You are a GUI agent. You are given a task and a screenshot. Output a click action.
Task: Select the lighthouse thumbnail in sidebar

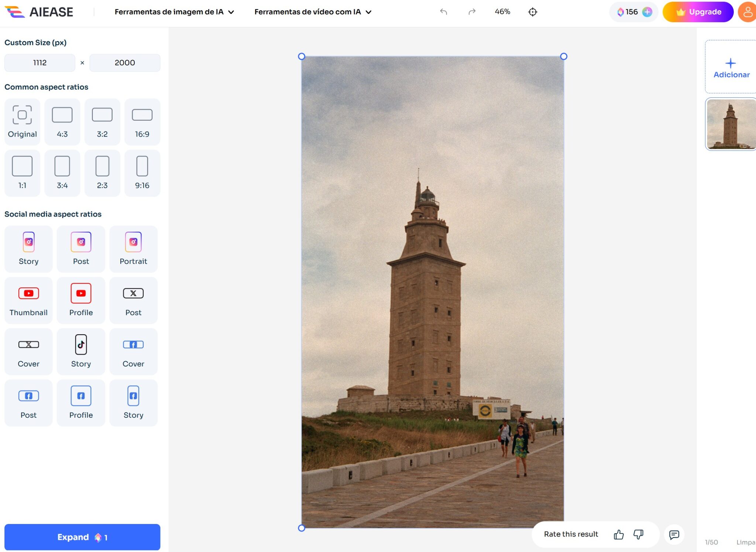click(x=730, y=124)
